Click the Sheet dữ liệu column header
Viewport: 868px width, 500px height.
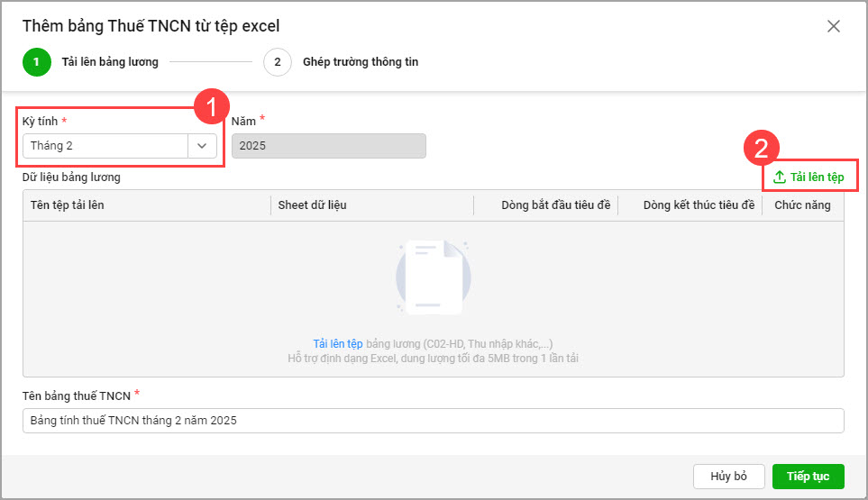coord(313,205)
